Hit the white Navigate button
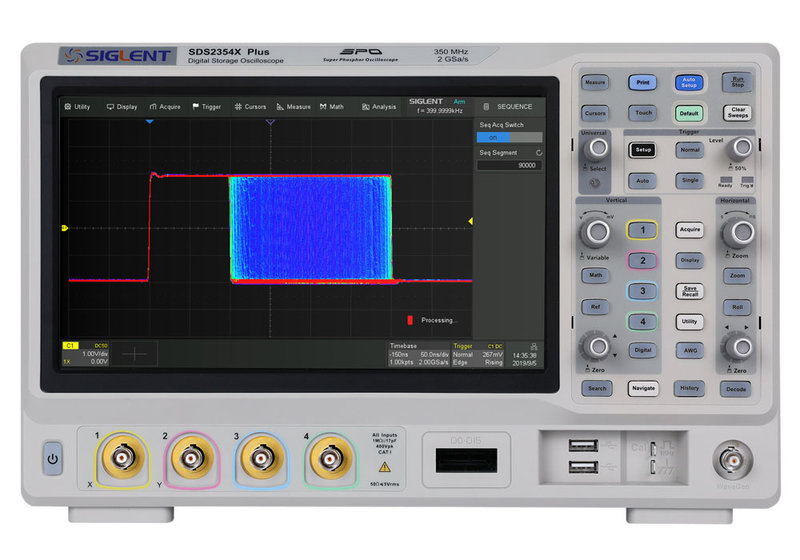 tap(643, 389)
